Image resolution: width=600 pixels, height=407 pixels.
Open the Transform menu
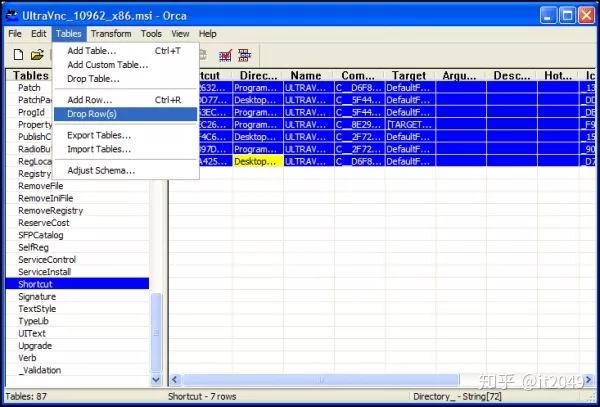(110, 33)
